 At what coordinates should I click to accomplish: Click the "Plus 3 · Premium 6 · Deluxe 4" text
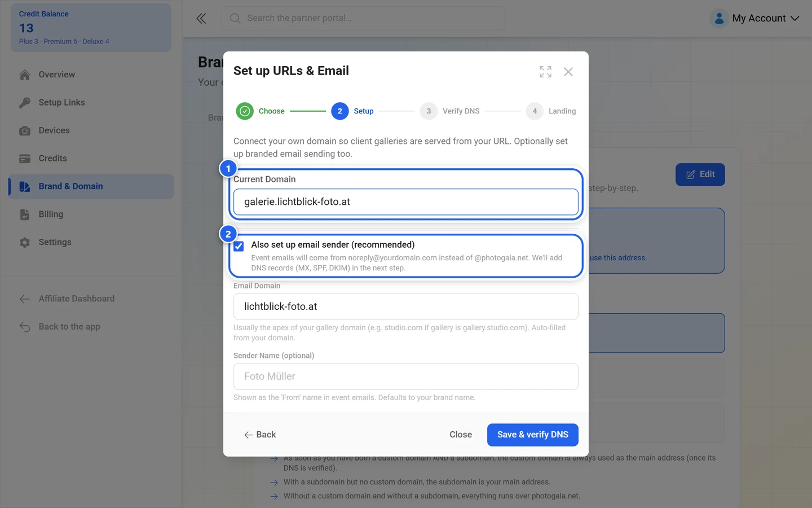click(64, 42)
